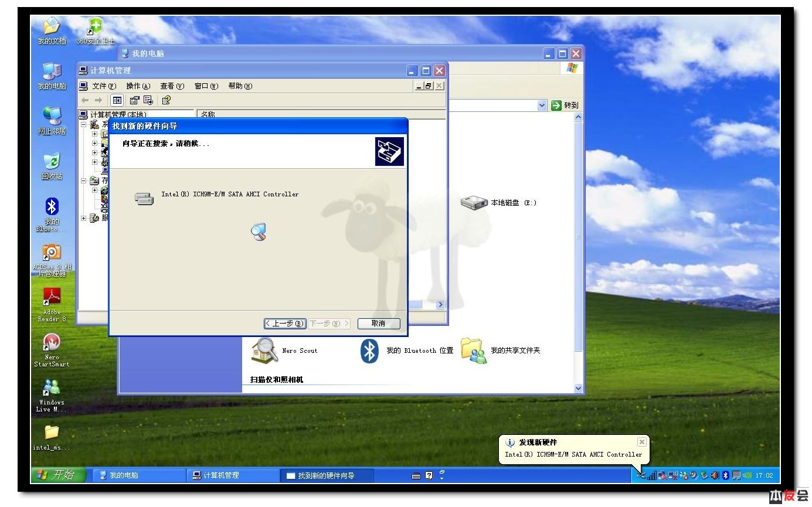Open address bar dropdown in 我的电脑

[542, 106]
